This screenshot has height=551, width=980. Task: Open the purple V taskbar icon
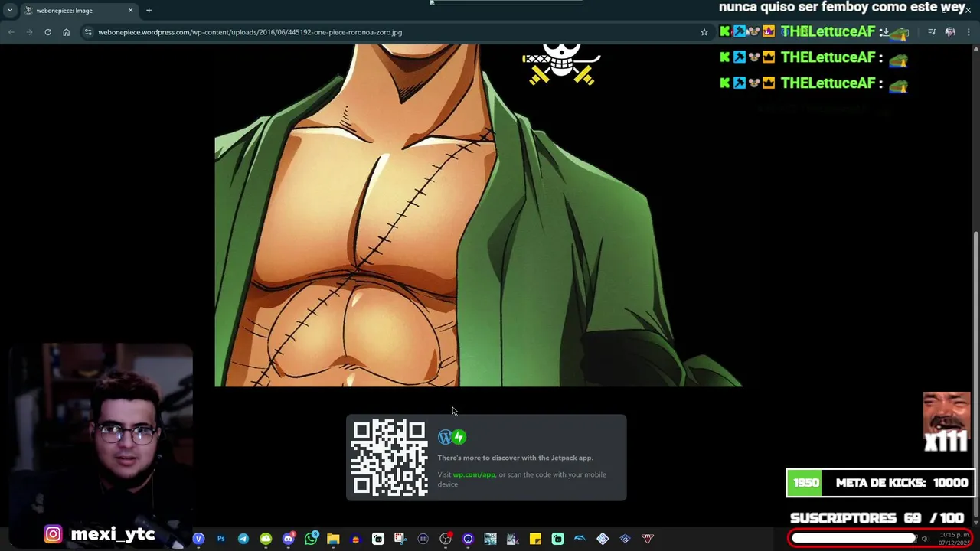(198, 539)
